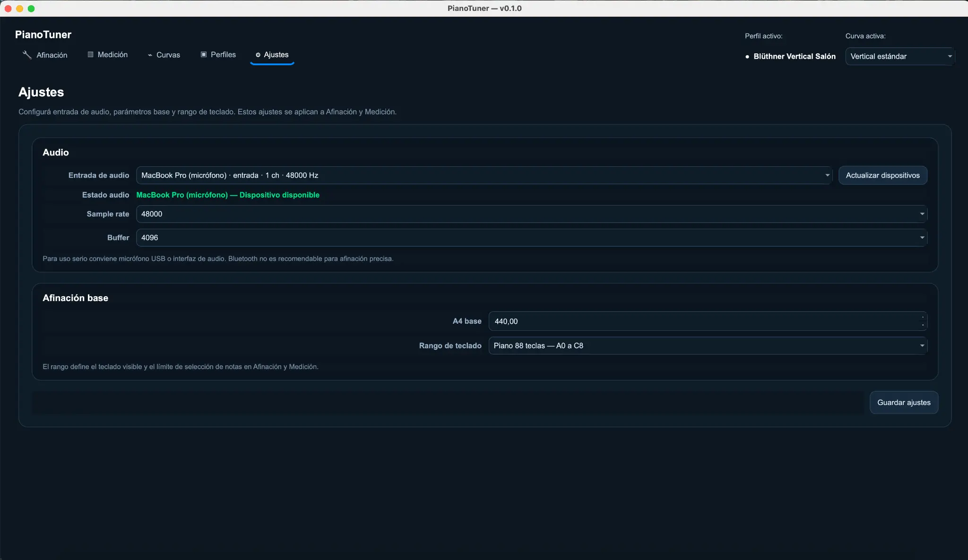This screenshot has width=968, height=560.
Task: Click the gear icon beside Ajustes
Action: [x=258, y=55]
